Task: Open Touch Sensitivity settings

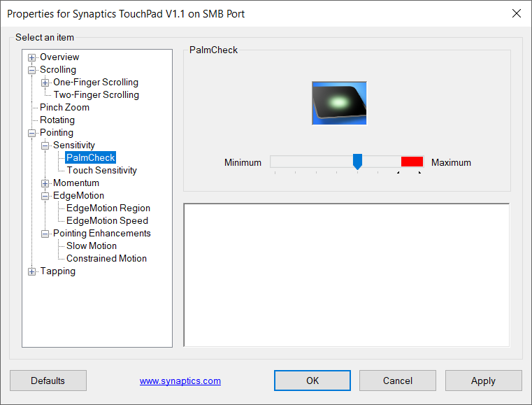Action: (101, 170)
